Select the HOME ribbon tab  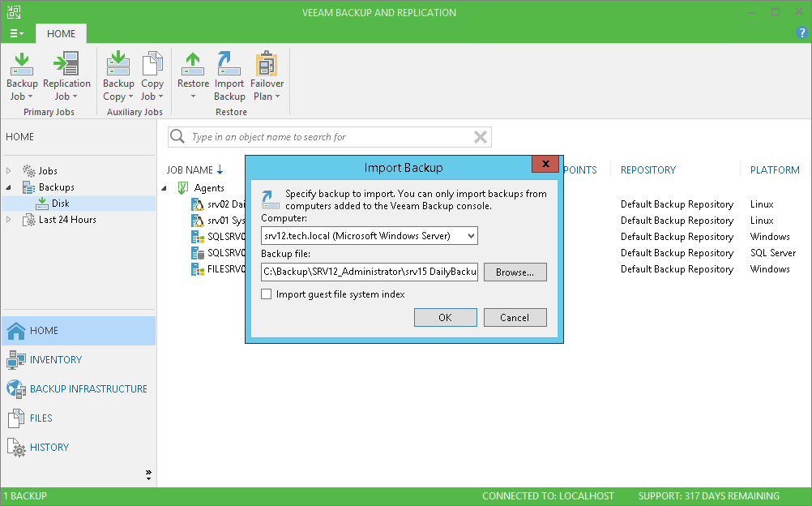tap(61, 34)
